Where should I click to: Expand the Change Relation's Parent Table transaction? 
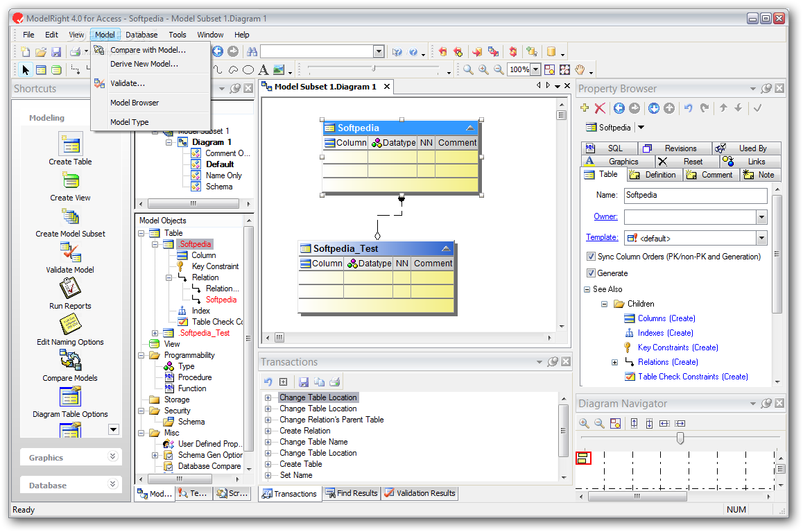click(x=268, y=420)
